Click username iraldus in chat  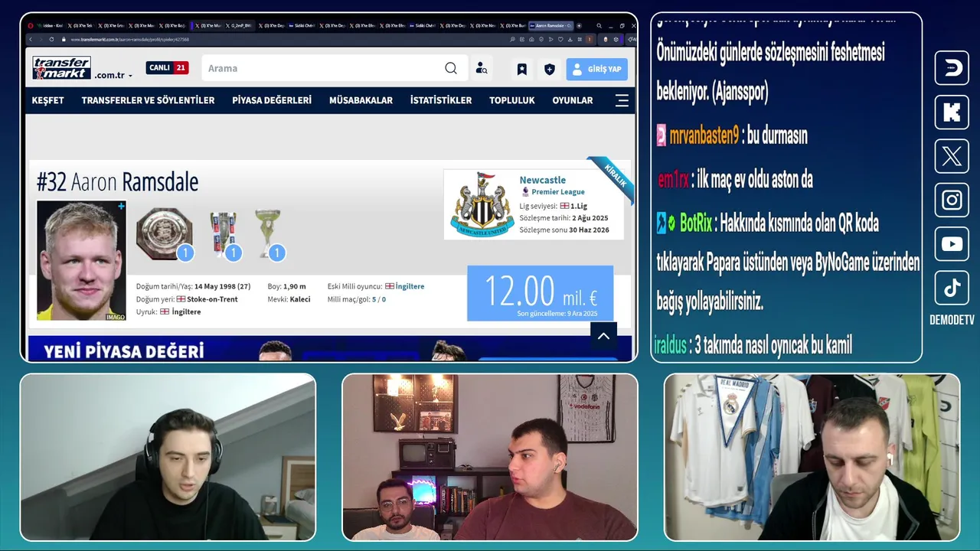670,345
